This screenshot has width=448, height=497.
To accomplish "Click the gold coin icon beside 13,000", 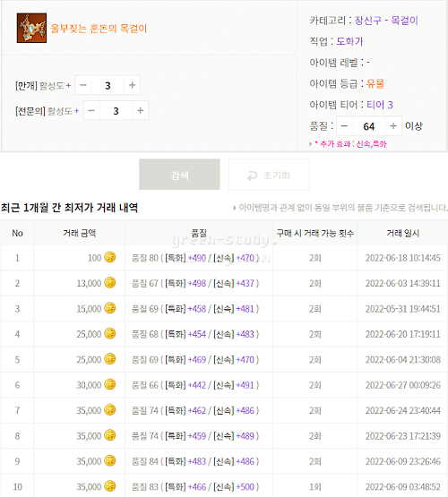I will [110, 282].
